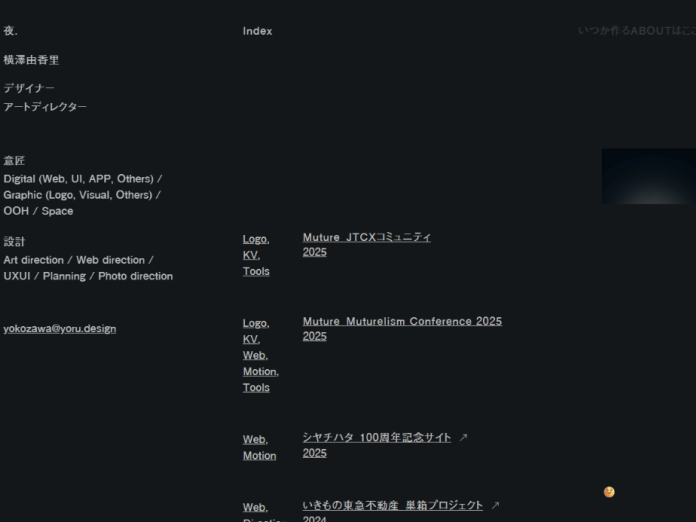Open the Index menu item
Image resolution: width=696 pixels, height=522 pixels.
pos(257,31)
